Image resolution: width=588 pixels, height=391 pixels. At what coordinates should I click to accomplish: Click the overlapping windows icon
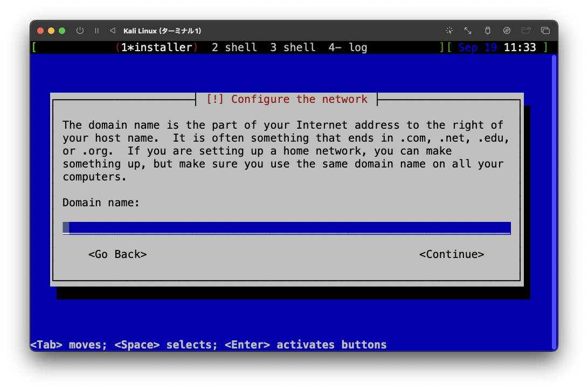(545, 31)
